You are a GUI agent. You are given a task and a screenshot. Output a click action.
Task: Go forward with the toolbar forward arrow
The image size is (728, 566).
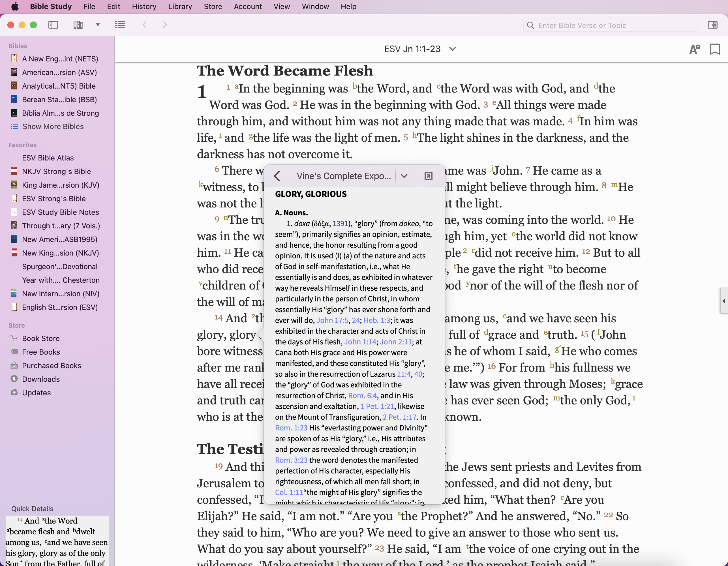click(165, 25)
